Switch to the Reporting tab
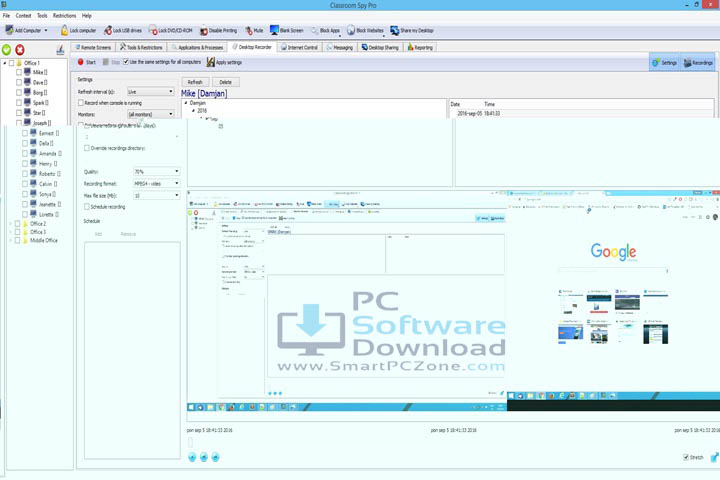This screenshot has width=720, height=480. 420,47
